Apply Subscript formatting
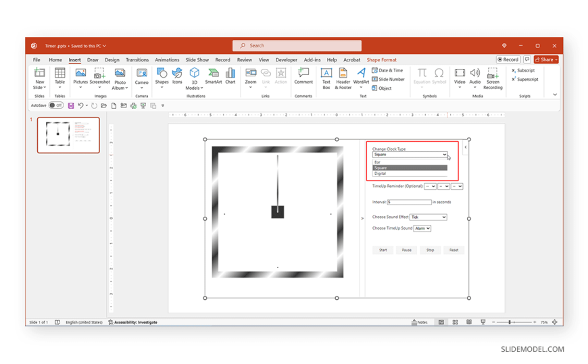Image resolution: width=588 pixels, height=364 pixels. [523, 70]
